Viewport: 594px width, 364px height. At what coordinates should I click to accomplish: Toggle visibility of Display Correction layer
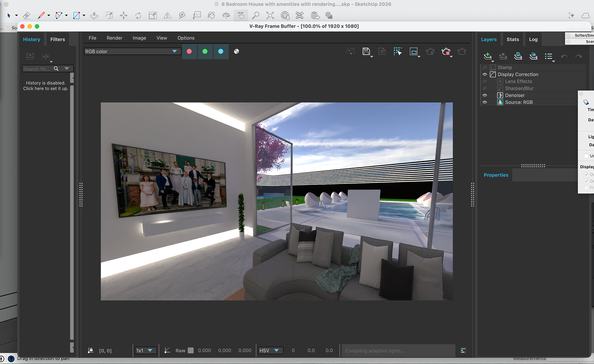coord(484,75)
